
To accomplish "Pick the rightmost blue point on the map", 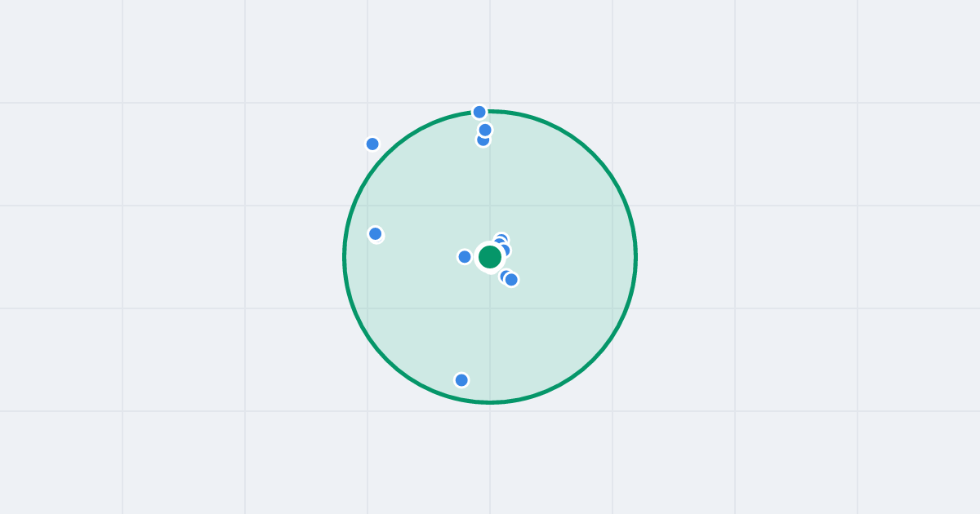I will 511,280.
